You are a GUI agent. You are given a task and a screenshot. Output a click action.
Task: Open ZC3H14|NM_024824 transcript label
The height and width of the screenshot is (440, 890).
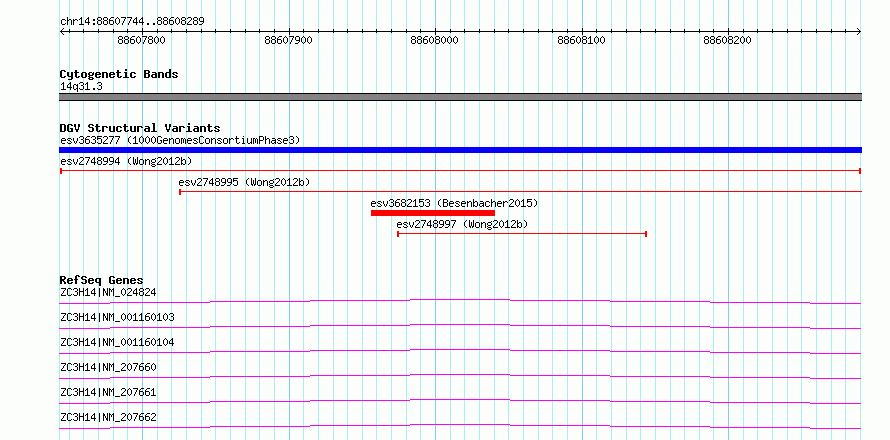tap(108, 292)
